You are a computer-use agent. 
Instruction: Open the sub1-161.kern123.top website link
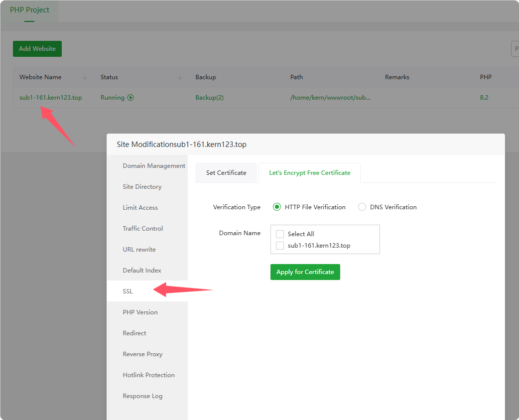(51, 98)
